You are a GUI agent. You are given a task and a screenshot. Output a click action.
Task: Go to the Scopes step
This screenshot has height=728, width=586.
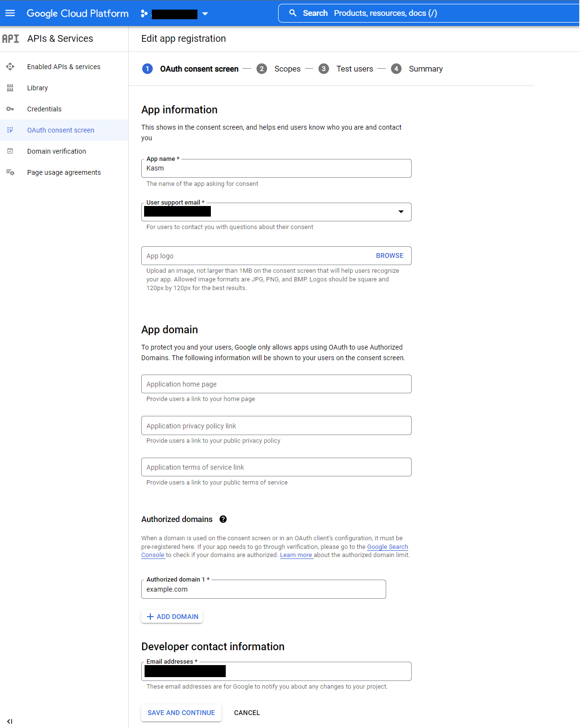tap(287, 69)
